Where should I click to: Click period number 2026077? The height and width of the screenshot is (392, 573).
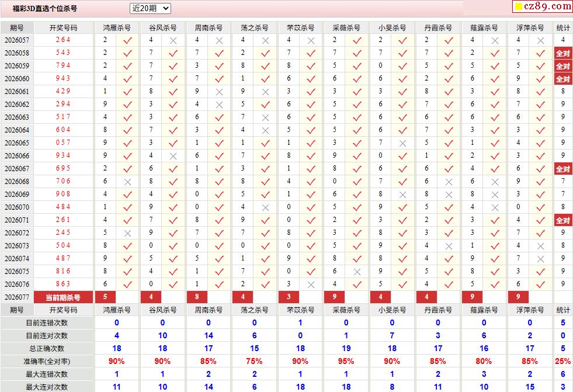point(17,297)
